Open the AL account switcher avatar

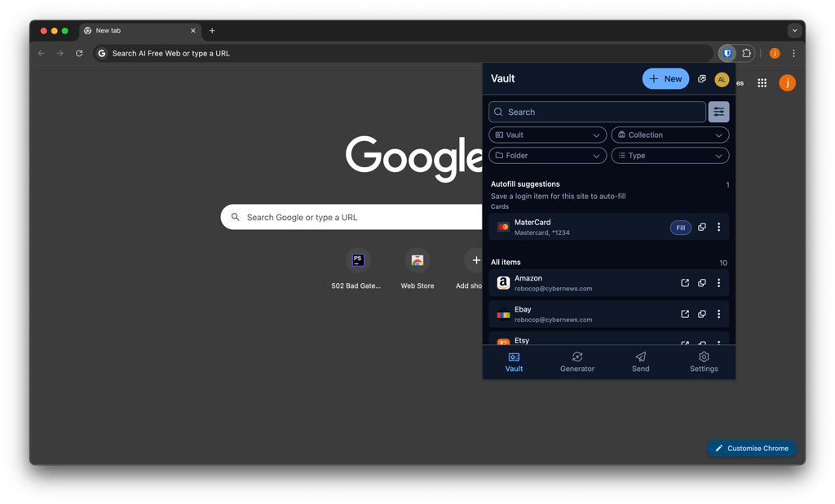coord(722,79)
